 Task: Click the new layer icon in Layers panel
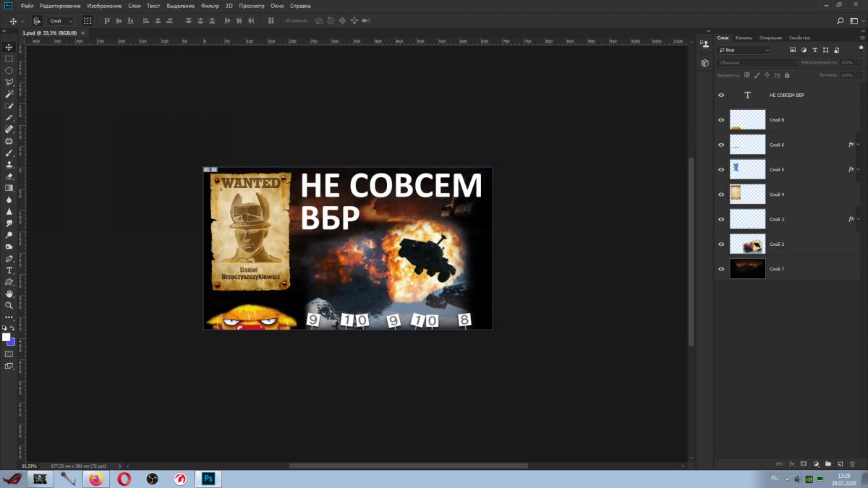(x=840, y=463)
